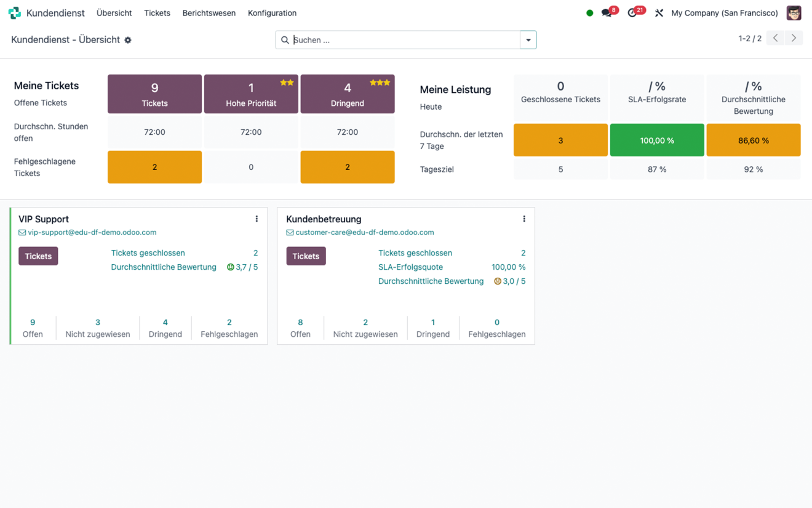Viewport: 812px width, 508px height.
Task: Click envelope icon beside vip-support email
Action: [22, 233]
